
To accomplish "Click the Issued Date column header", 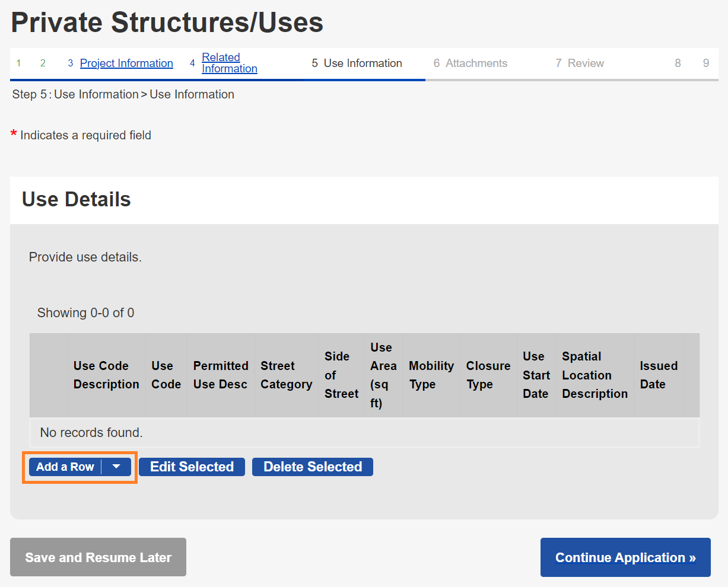I will [658, 375].
